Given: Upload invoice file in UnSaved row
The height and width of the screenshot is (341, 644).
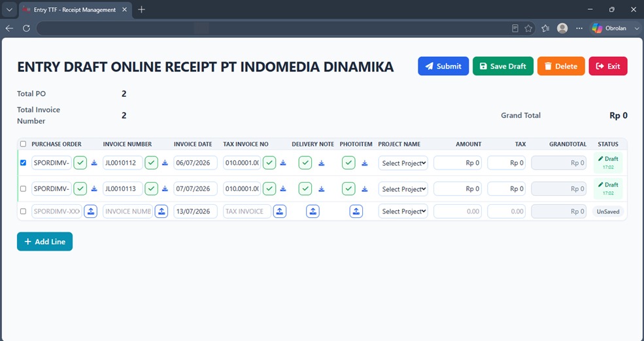Looking at the screenshot, I should [x=161, y=211].
